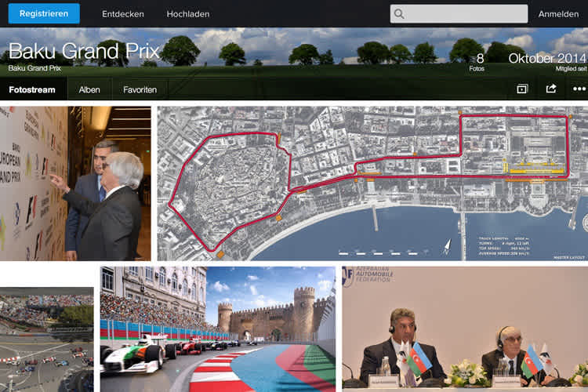Open the Favoriten tab
The image size is (588, 392).
coord(140,90)
